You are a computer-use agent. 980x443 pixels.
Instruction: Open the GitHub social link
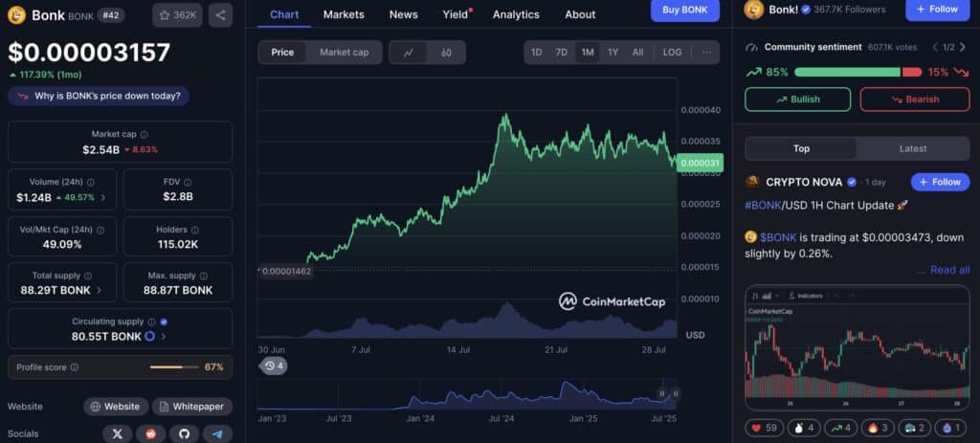(x=184, y=433)
